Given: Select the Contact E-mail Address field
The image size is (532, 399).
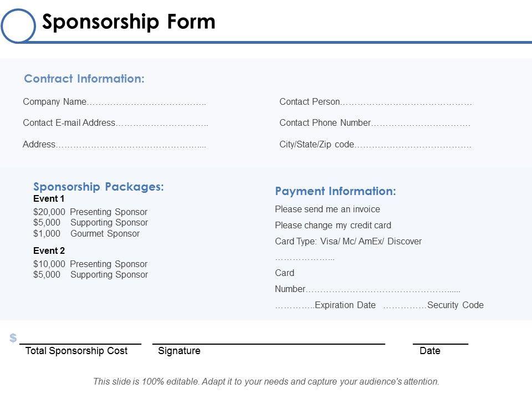Looking at the screenshot, I should pos(162,123).
